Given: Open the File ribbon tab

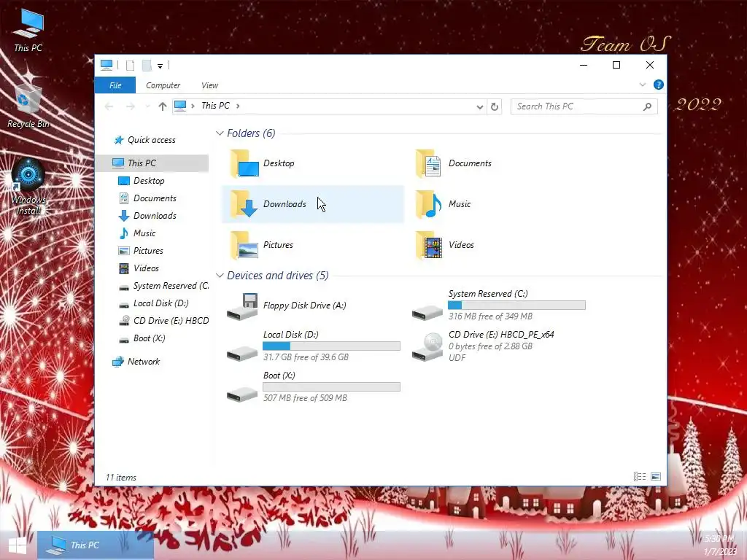Looking at the screenshot, I should [115, 85].
